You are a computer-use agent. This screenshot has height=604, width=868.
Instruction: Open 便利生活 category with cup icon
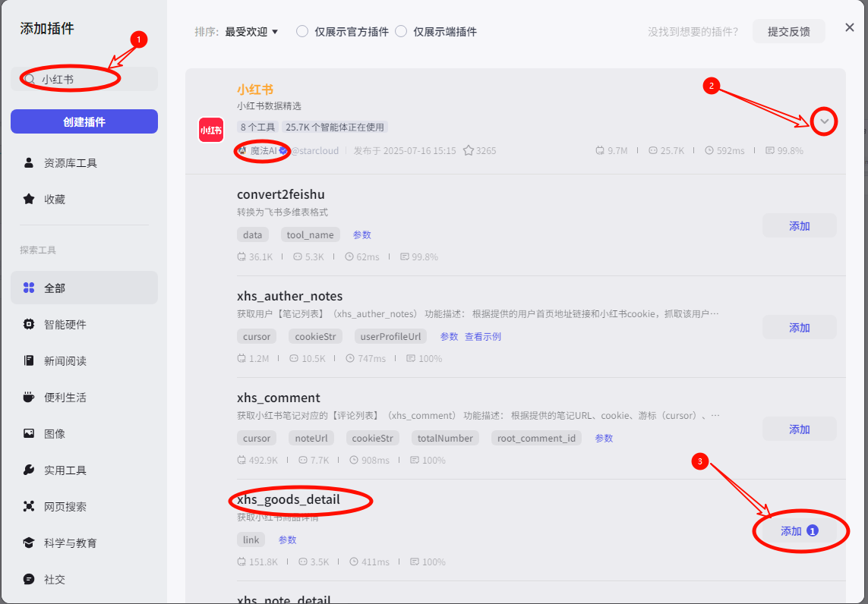point(65,398)
